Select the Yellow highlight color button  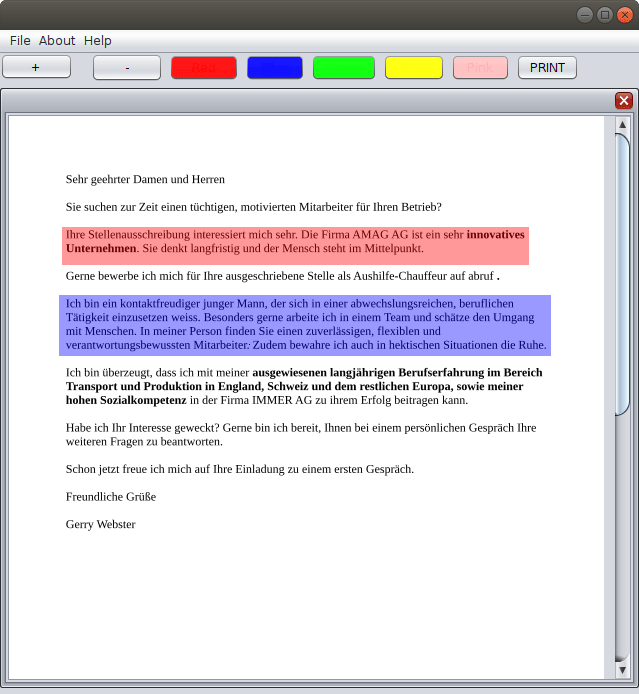414,68
